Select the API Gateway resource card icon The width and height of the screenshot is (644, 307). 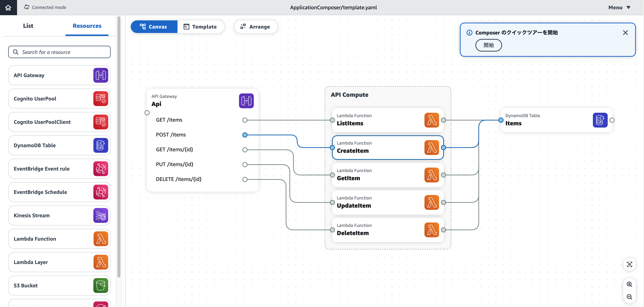(101, 75)
